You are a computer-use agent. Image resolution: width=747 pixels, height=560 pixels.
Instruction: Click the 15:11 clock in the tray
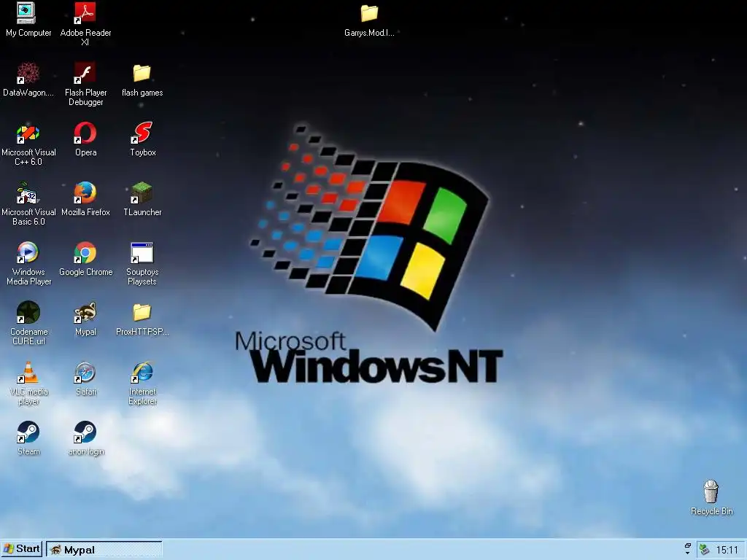[727, 550]
